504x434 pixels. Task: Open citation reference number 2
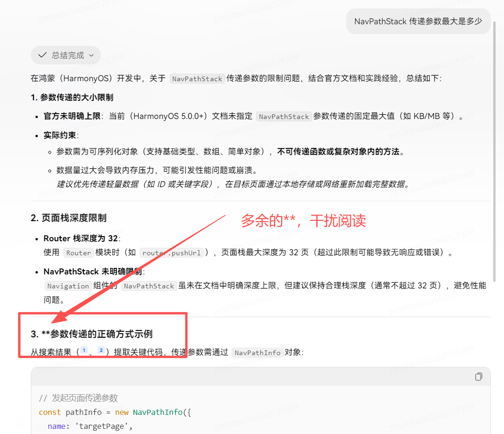[101, 350]
